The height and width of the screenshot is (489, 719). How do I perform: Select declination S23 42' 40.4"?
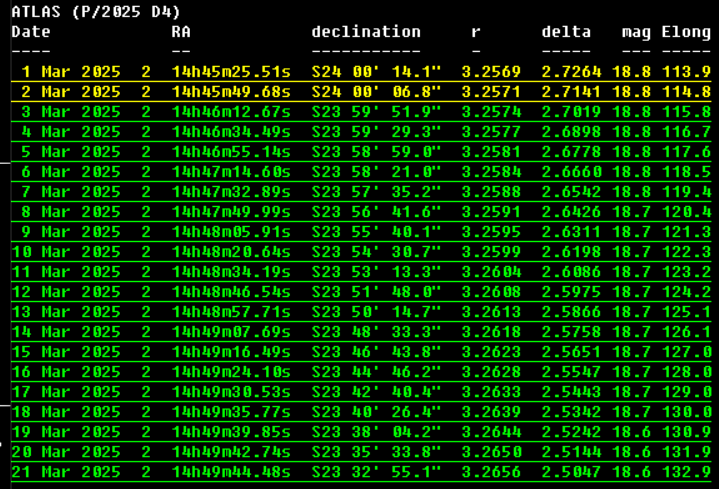376,392
